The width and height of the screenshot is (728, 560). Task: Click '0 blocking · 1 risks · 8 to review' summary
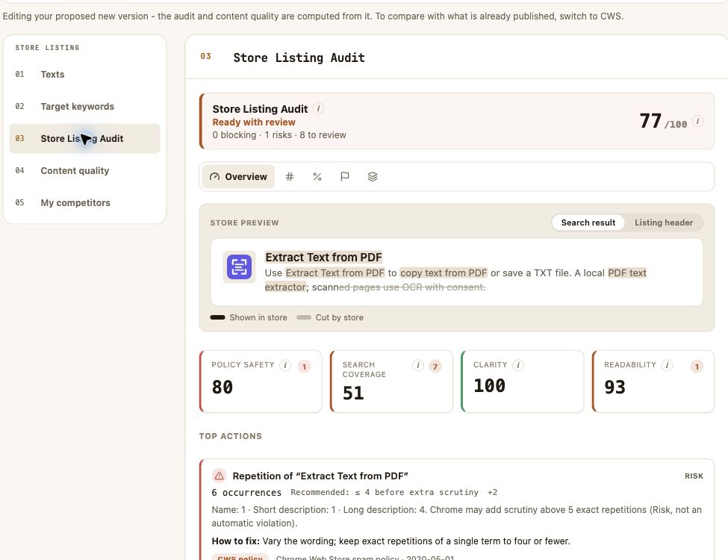(x=279, y=134)
